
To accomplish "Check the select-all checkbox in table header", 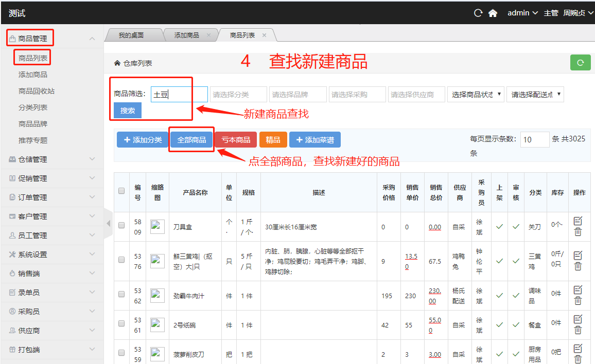I will [x=121, y=191].
